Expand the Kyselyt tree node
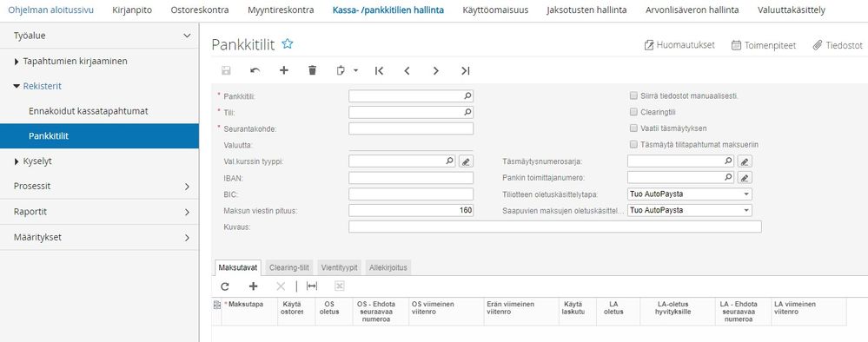 [17, 161]
